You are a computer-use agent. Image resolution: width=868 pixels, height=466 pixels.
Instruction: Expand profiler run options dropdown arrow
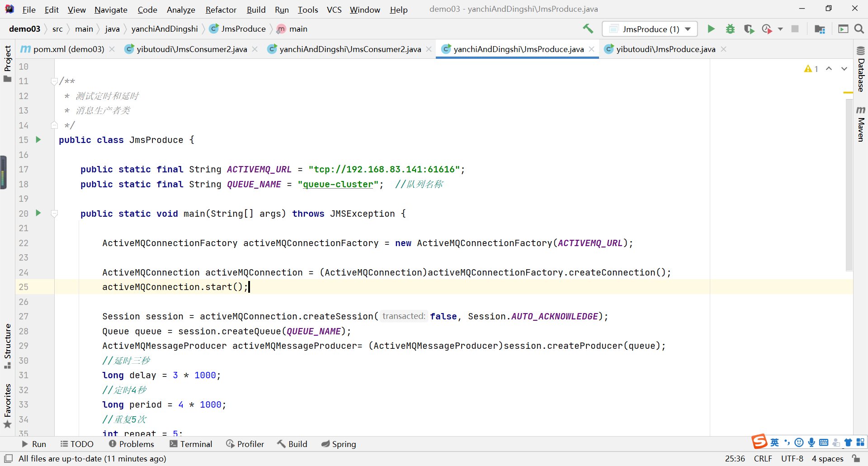780,29
